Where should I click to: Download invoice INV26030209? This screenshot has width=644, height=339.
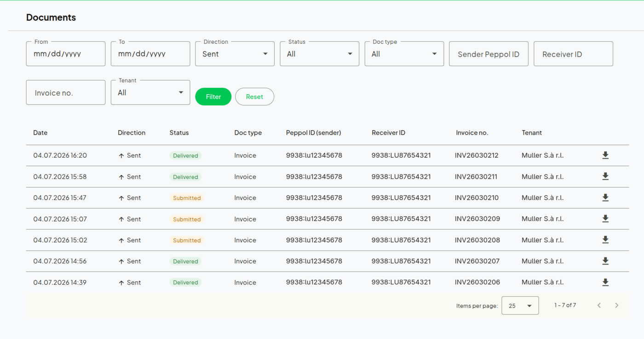click(x=605, y=219)
